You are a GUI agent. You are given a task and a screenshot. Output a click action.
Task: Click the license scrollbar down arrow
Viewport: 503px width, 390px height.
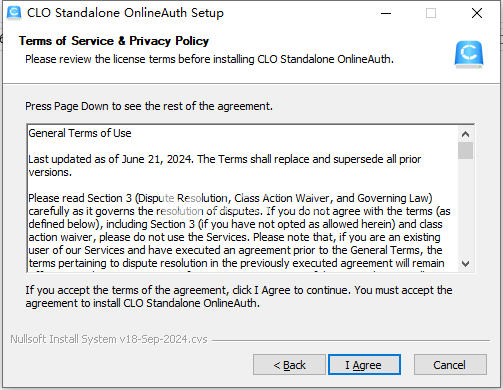coord(465,264)
